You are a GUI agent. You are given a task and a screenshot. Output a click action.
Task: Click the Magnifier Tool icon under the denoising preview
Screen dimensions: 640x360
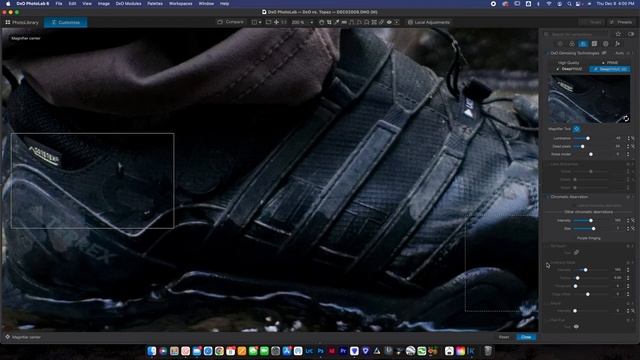tap(576, 129)
